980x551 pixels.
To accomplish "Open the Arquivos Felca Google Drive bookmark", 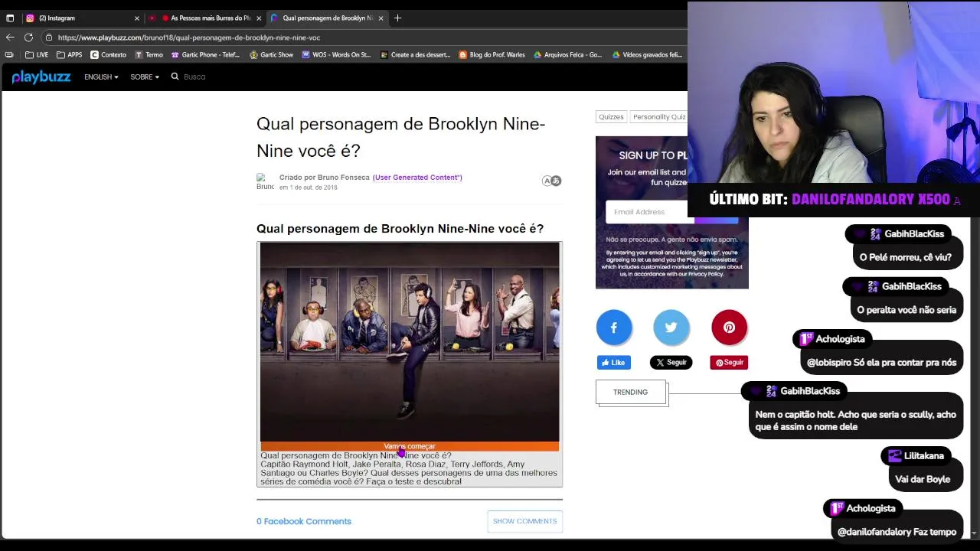I will (567, 54).
